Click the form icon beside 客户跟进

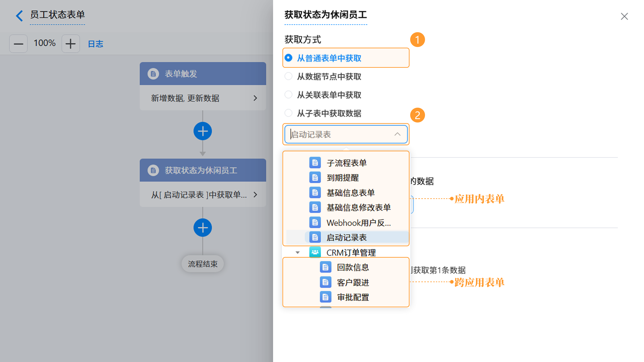[326, 282]
